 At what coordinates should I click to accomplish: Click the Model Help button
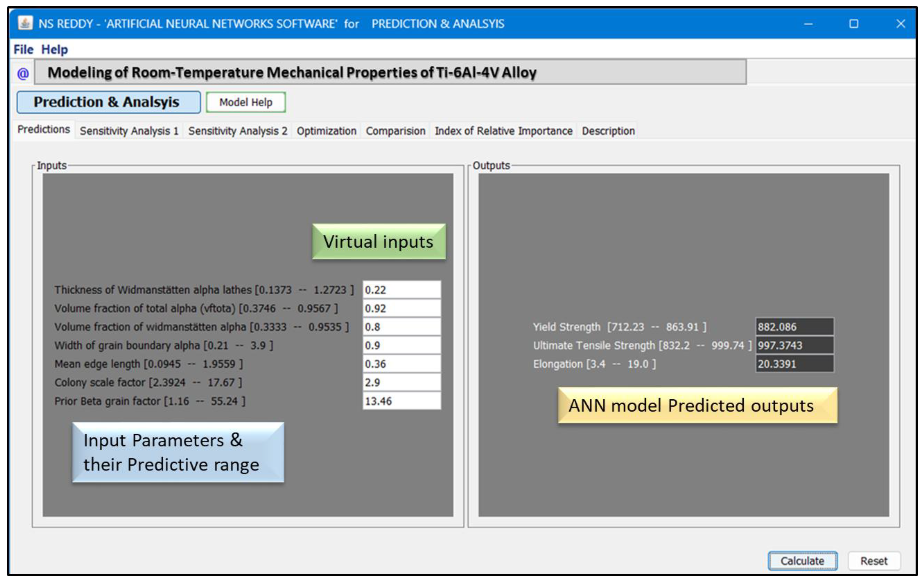pos(246,102)
